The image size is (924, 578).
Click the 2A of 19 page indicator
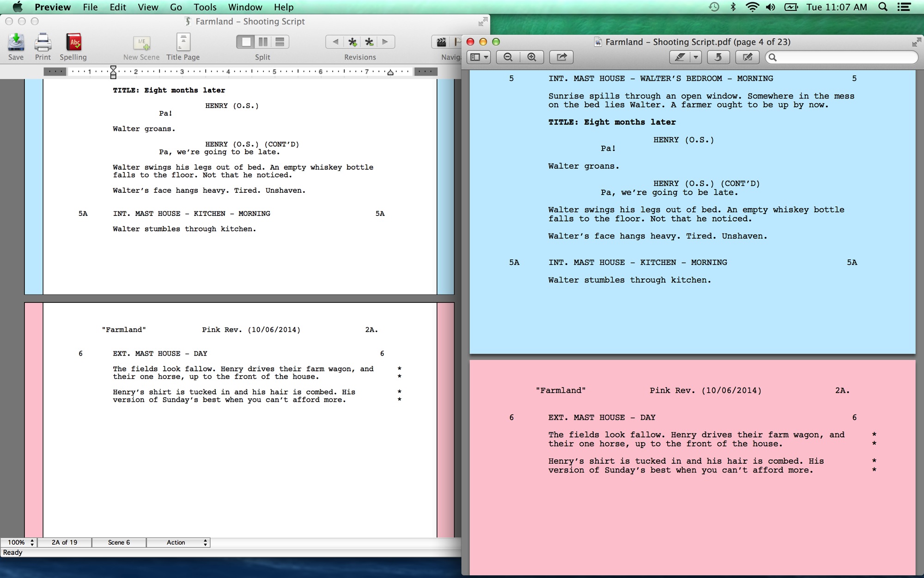click(x=65, y=542)
